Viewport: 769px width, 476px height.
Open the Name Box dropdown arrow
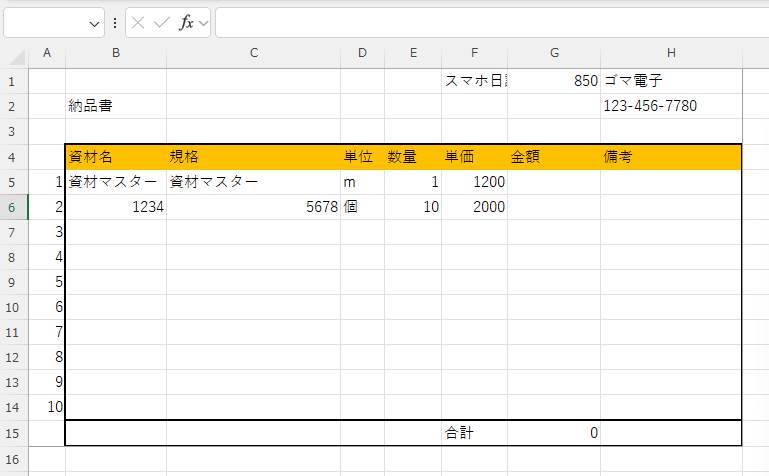pos(95,23)
